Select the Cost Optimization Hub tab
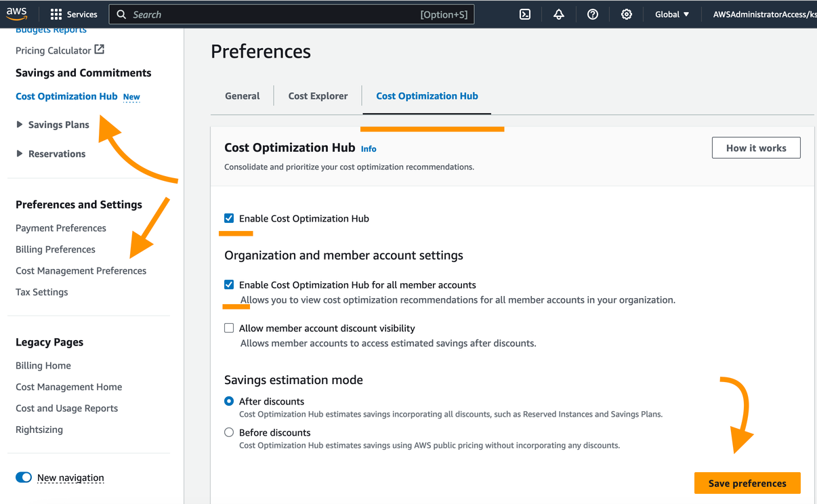This screenshot has width=817, height=504. (x=427, y=96)
